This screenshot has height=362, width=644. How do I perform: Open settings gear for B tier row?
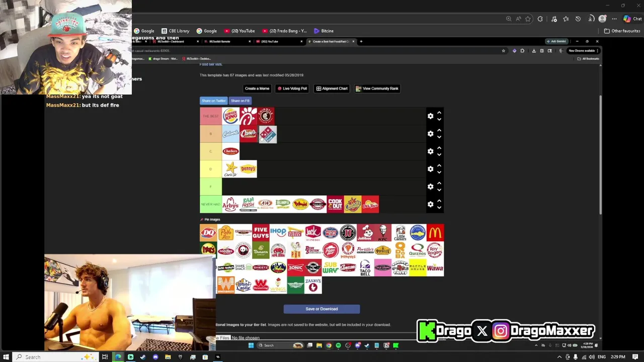point(430,134)
